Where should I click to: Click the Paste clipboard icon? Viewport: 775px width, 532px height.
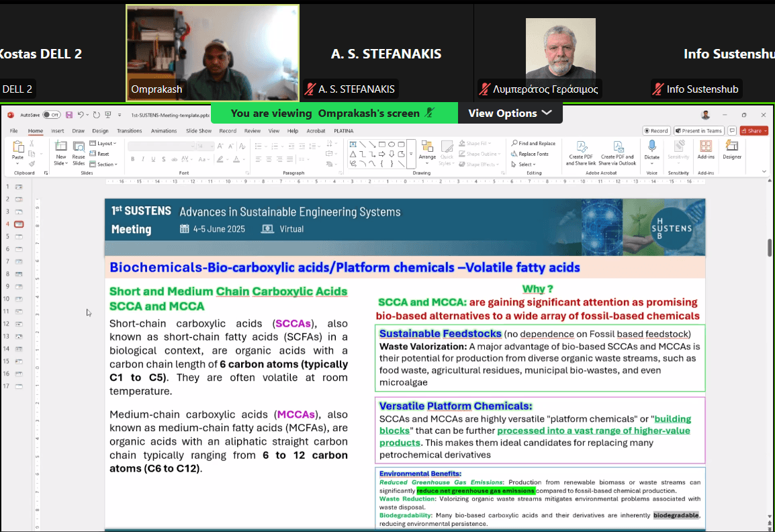[x=17, y=147]
